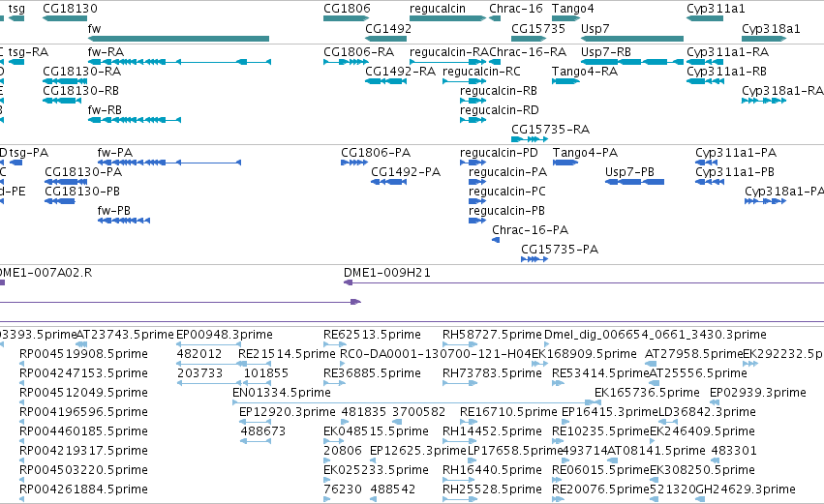Select the long fw gene bar
The image size is (824, 504).
(x=179, y=39)
